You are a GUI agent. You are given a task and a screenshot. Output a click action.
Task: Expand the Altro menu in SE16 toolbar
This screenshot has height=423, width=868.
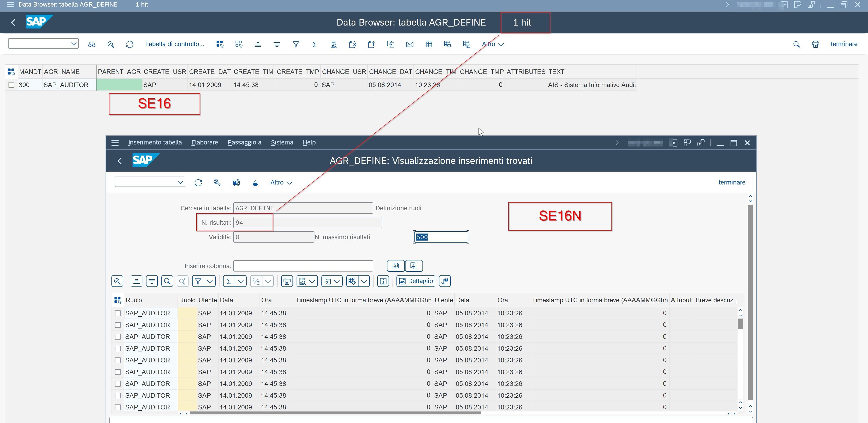[x=493, y=44]
